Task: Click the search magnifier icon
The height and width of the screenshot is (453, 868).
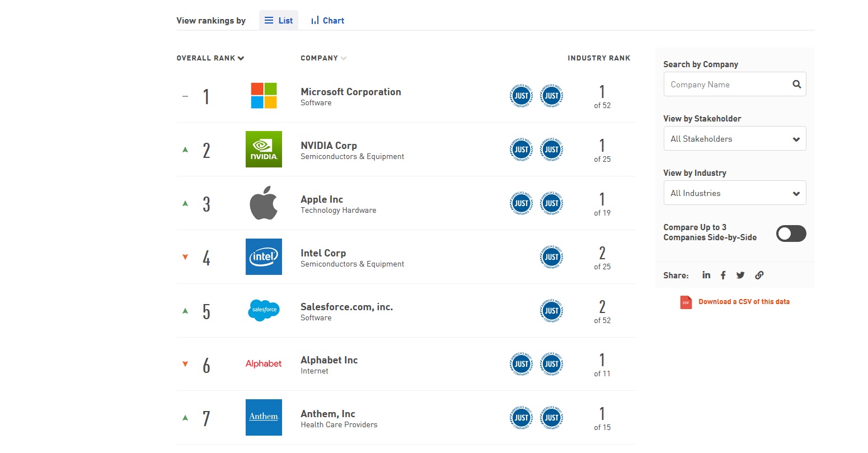Action: tap(796, 84)
